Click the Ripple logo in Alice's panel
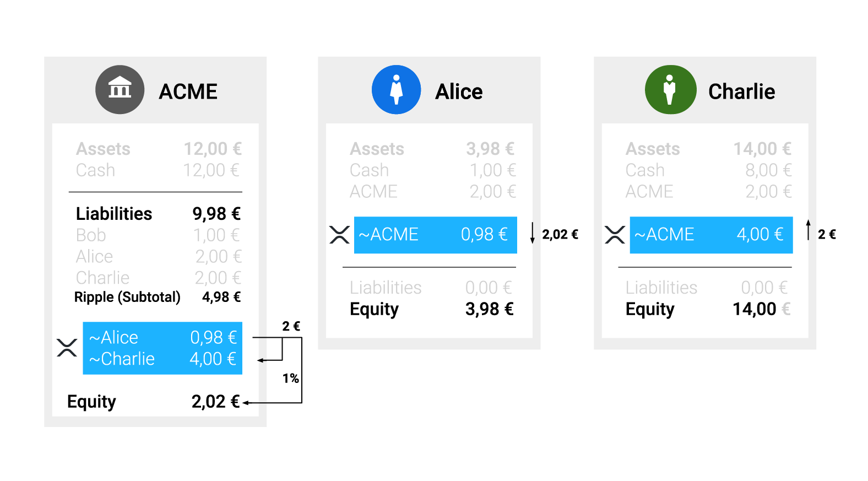Viewport: 868px width, 481px height. tap(339, 235)
